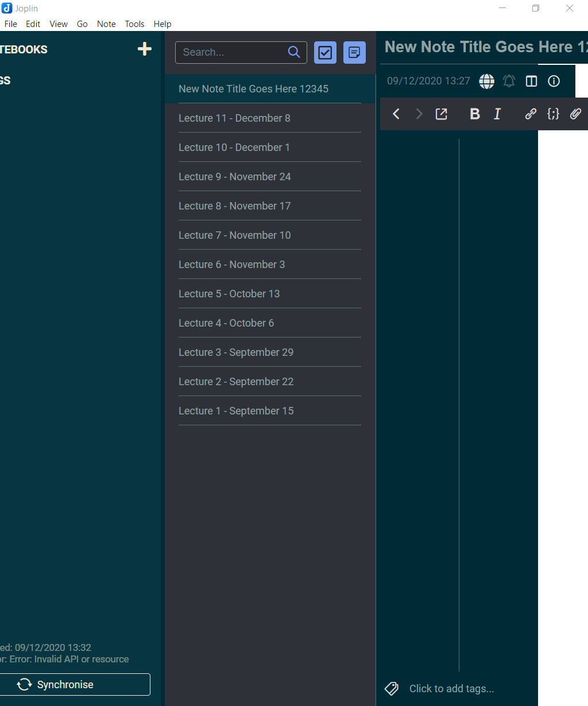Insert hyperlink with link icon
This screenshot has width=588, height=706.
(531, 114)
